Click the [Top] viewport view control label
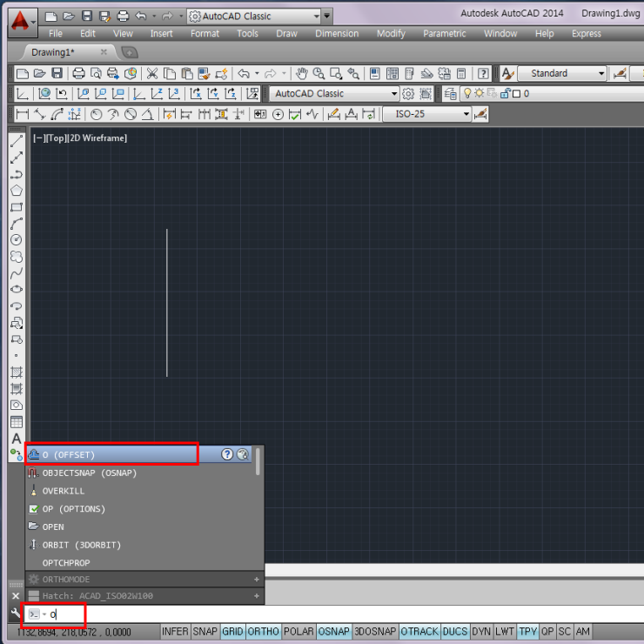 click(57, 138)
